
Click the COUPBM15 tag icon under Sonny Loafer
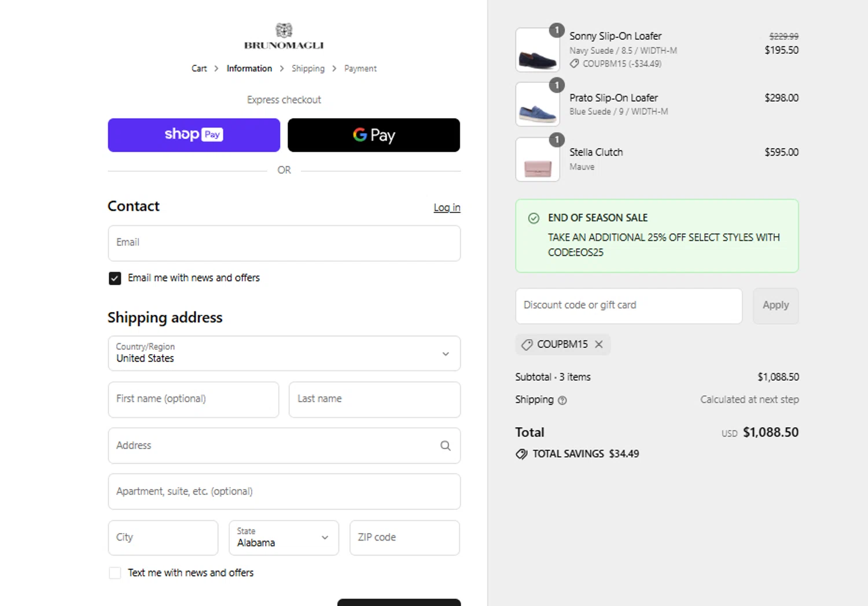(574, 64)
